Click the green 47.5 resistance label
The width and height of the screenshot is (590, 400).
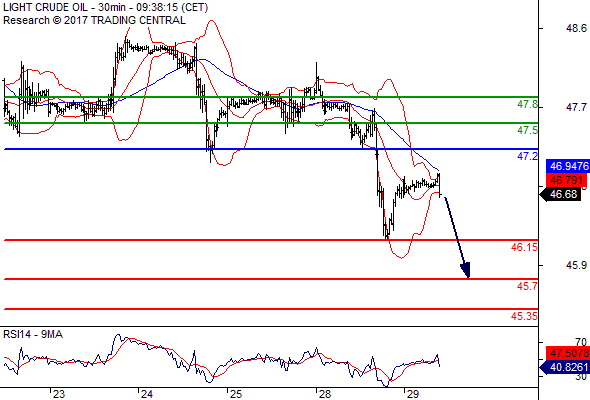pos(527,130)
